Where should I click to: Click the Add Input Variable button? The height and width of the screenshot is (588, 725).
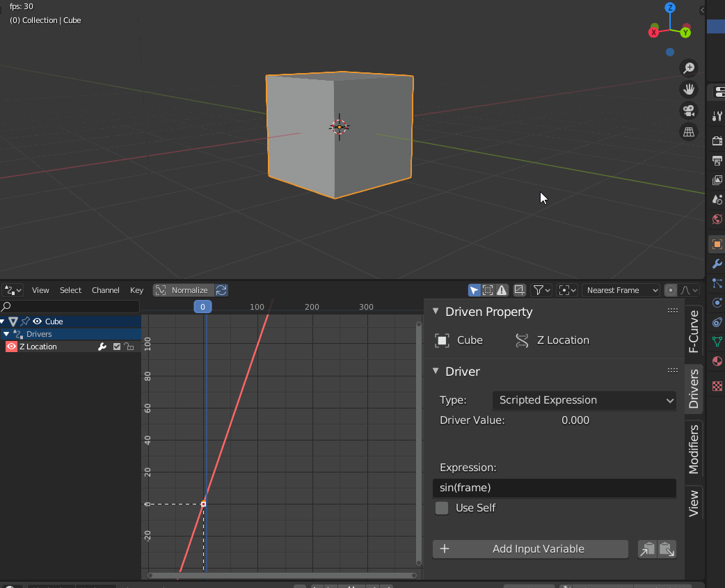tap(530, 549)
